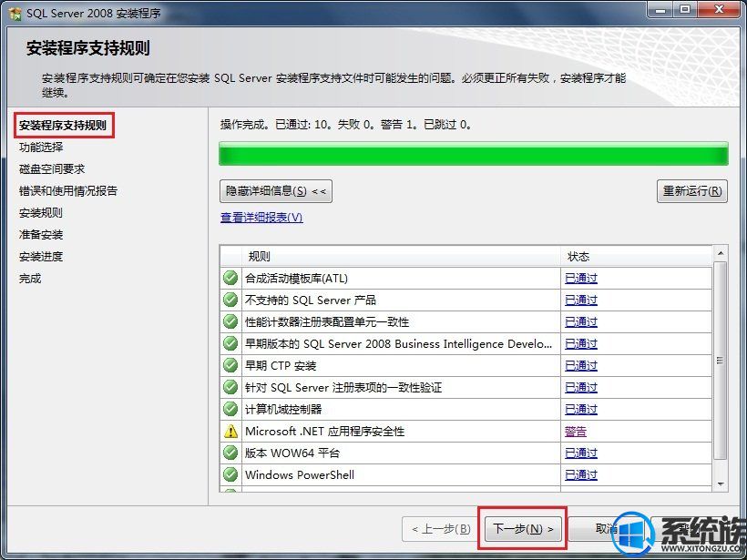Image resolution: width=747 pixels, height=560 pixels.
Task: Click the 状态 column header
Action: coord(637,257)
